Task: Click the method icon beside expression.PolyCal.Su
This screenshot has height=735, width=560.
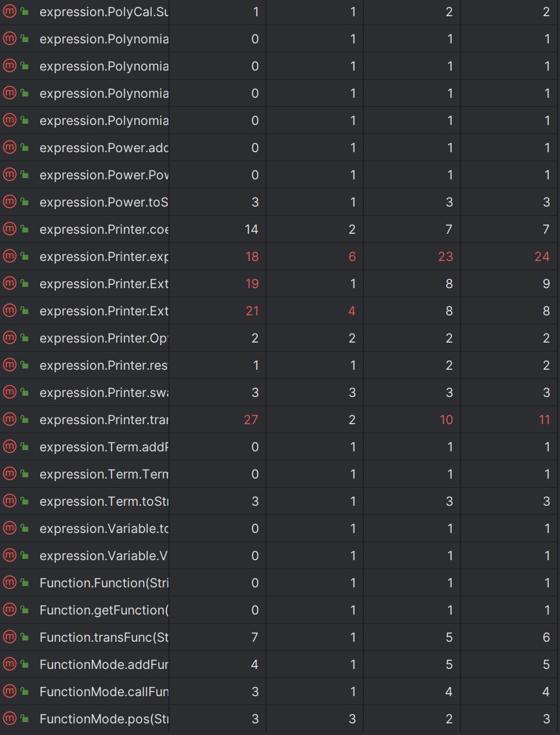Action: tap(9, 11)
